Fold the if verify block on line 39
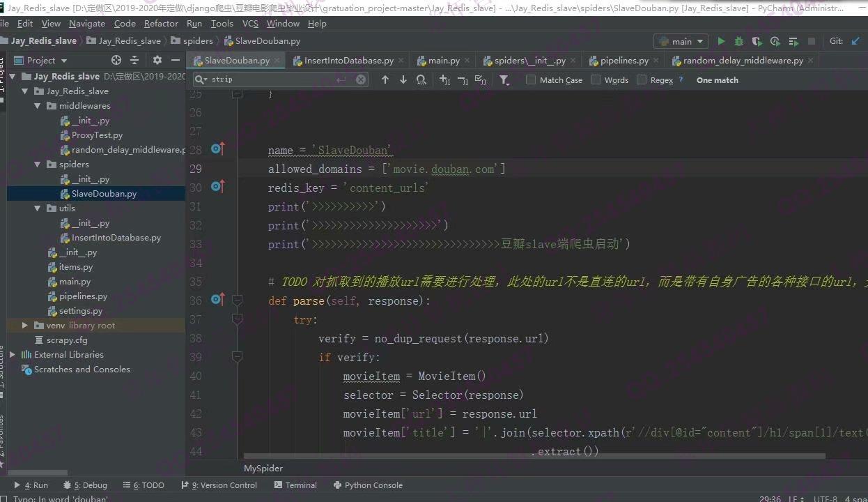 coord(237,356)
